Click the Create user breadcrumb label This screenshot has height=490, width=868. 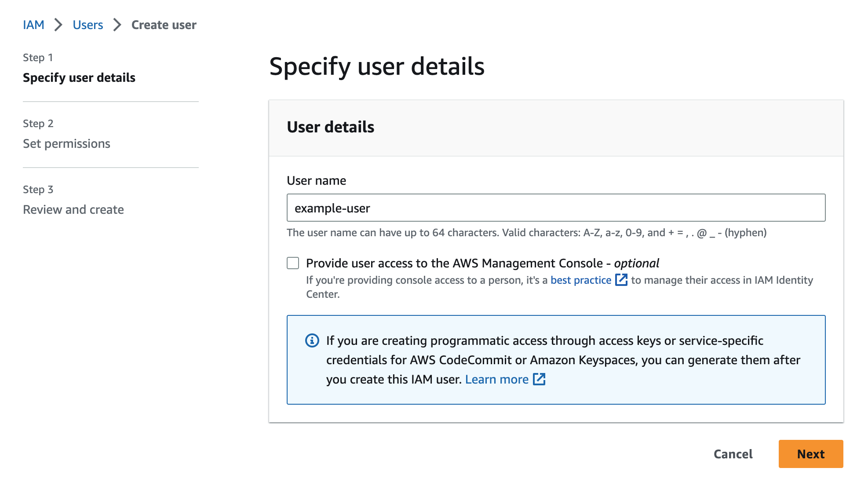164,25
